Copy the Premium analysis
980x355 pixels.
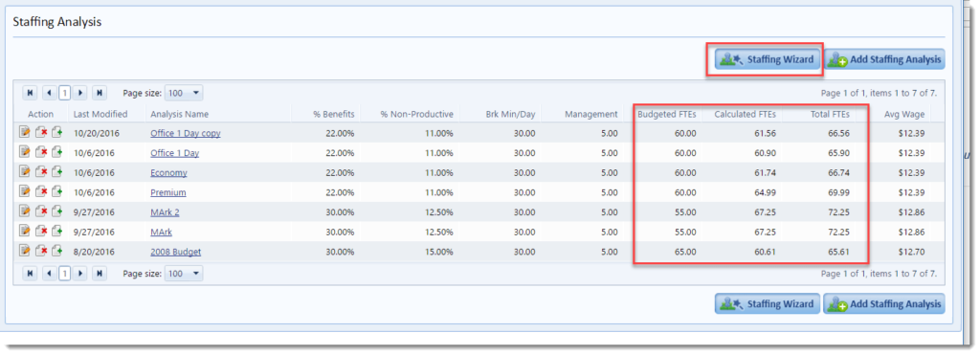coord(56,192)
